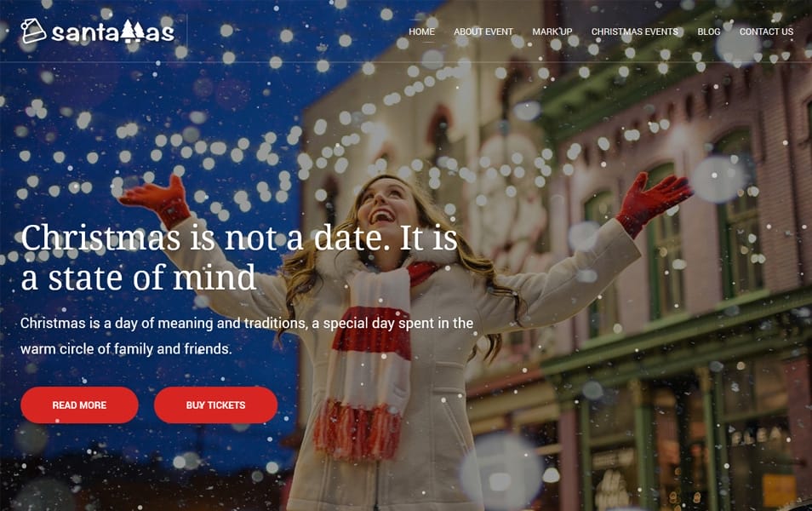
Task: Click the Santa hat icon in logo
Action: 34,32
